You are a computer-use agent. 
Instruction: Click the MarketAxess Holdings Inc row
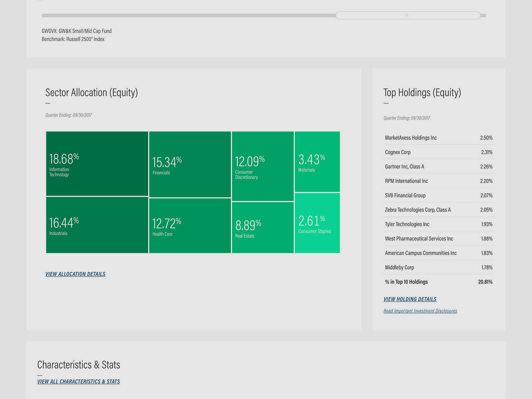(438, 138)
